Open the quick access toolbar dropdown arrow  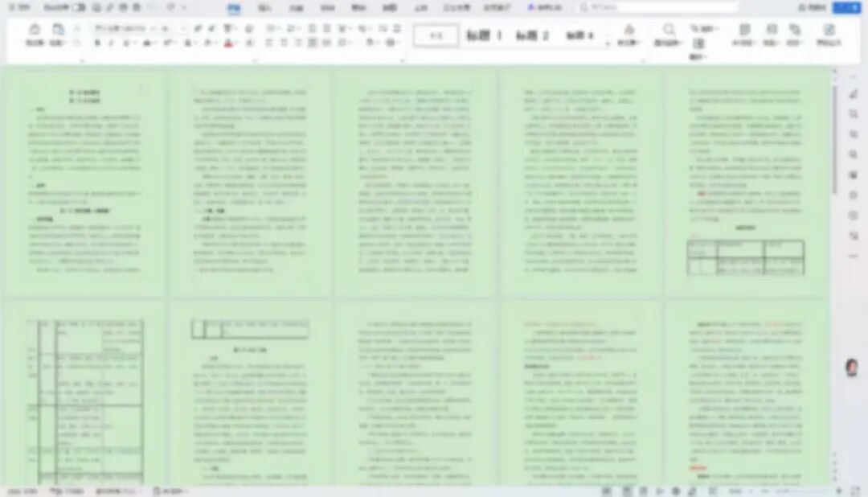coord(184,7)
